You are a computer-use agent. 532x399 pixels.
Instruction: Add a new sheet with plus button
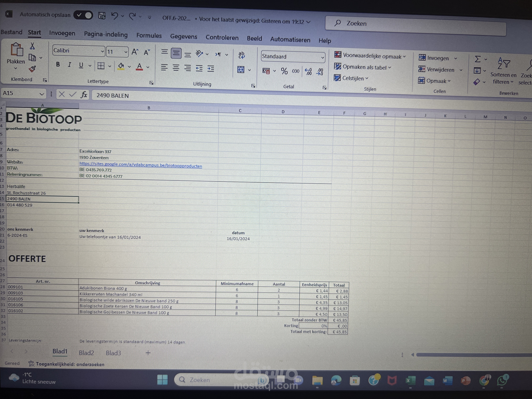[148, 353]
